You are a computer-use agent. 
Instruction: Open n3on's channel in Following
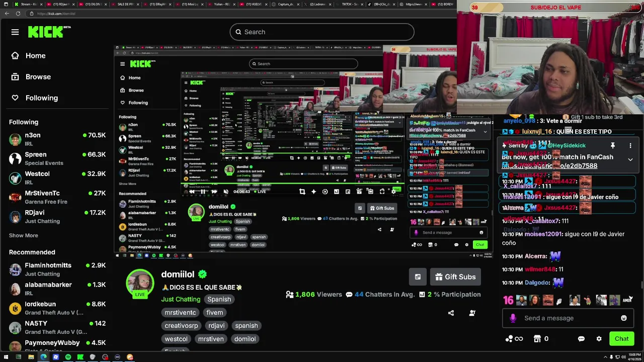[x=57, y=139]
